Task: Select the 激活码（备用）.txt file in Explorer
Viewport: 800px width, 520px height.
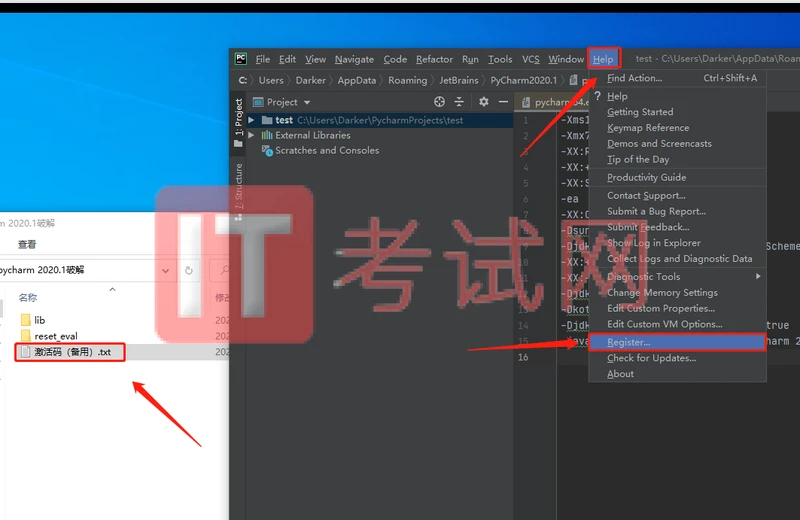Action: point(71,352)
